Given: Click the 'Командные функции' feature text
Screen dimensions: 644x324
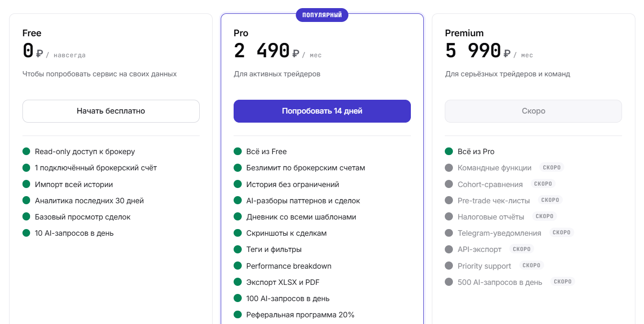Looking at the screenshot, I should coord(494,168).
